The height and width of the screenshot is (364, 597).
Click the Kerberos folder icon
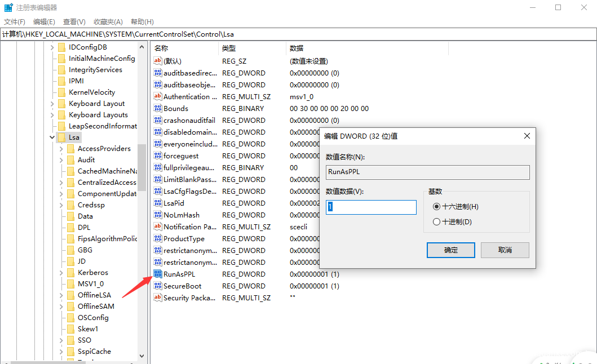coord(70,273)
